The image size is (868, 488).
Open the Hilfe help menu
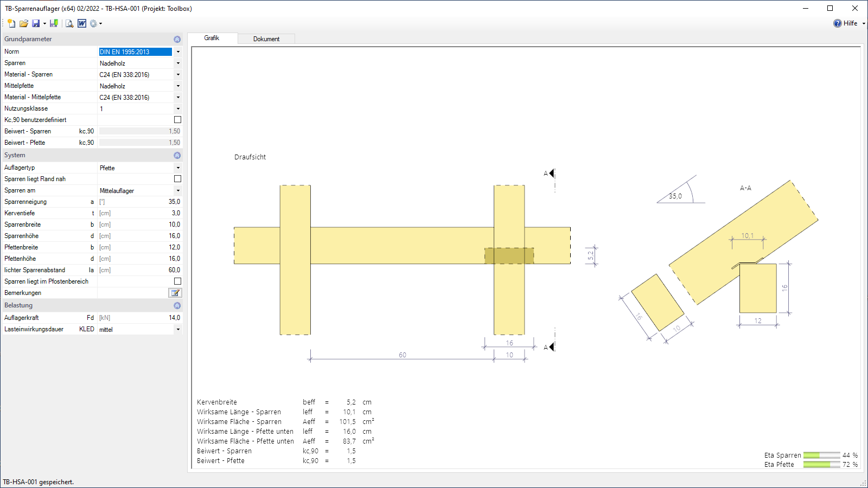[x=851, y=23]
